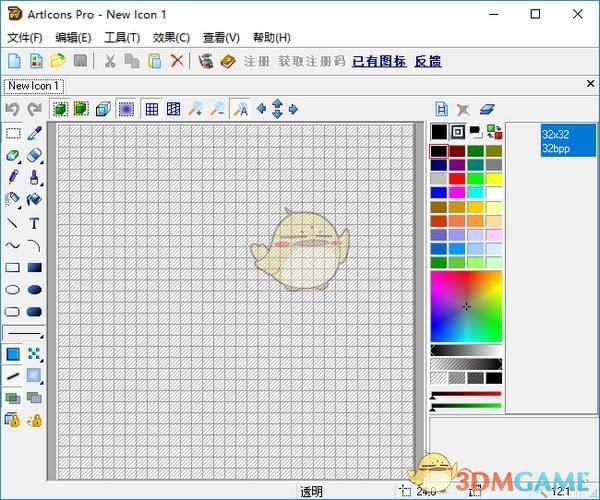The width and height of the screenshot is (600, 500).
Task: Choose the filled rectangle shape tool
Action: coord(34,267)
